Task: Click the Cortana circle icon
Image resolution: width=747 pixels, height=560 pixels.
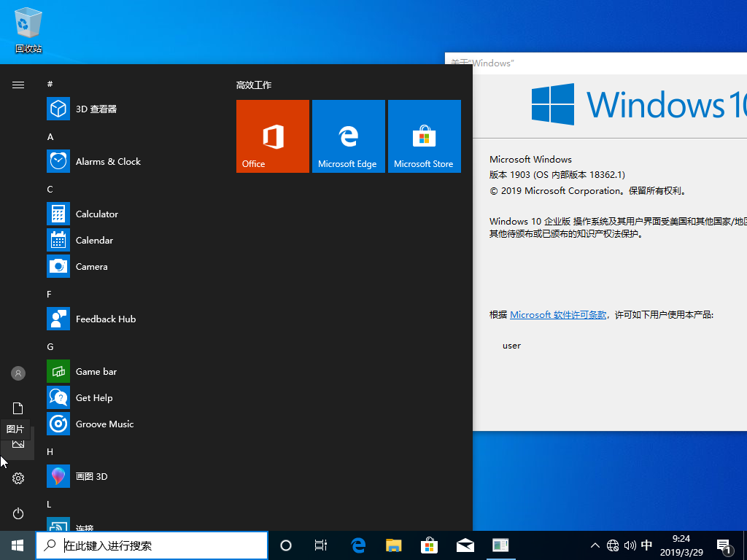Action: [x=286, y=545]
